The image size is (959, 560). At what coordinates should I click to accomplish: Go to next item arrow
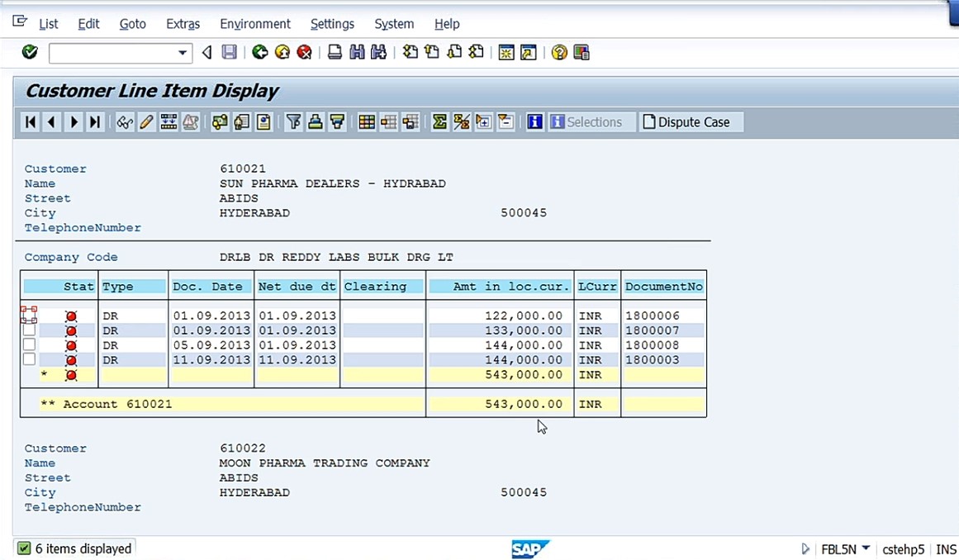pos(74,121)
